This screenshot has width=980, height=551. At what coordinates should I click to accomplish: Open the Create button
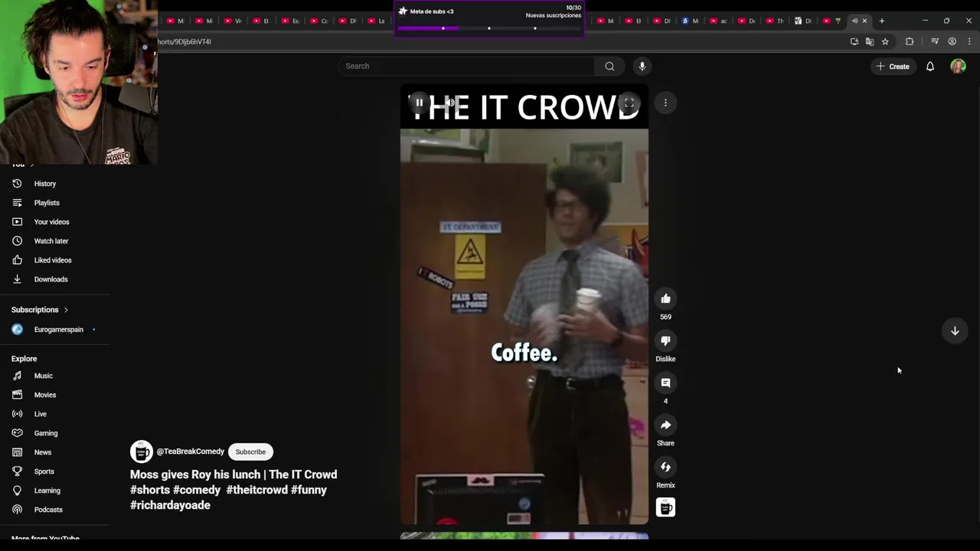893,67
